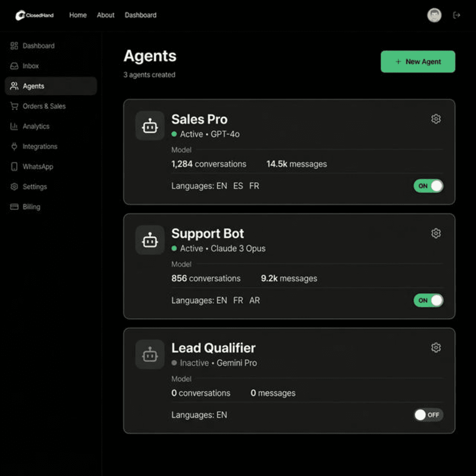476x476 pixels.
Task: Open settings gear for Support Bot agent
Action: pyautogui.click(x=436, y=233)
